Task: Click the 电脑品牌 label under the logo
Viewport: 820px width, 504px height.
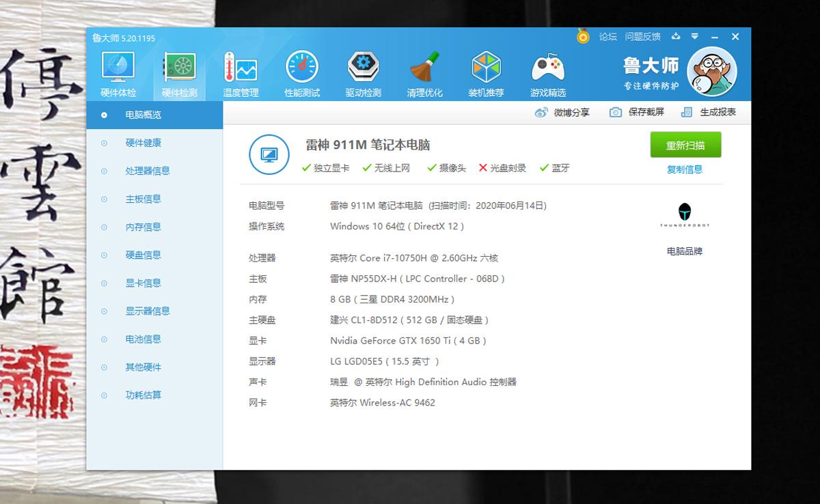Action: (x=685, y=251)
